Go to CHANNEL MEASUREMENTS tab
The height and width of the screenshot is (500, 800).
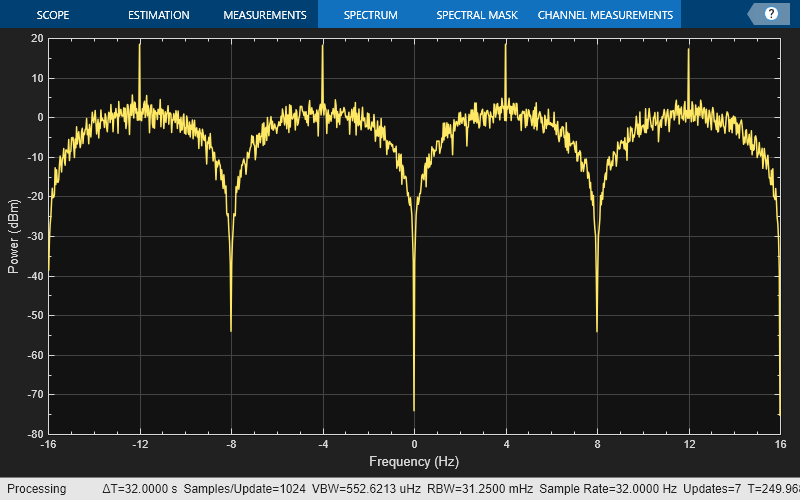(x=605, y=15)
